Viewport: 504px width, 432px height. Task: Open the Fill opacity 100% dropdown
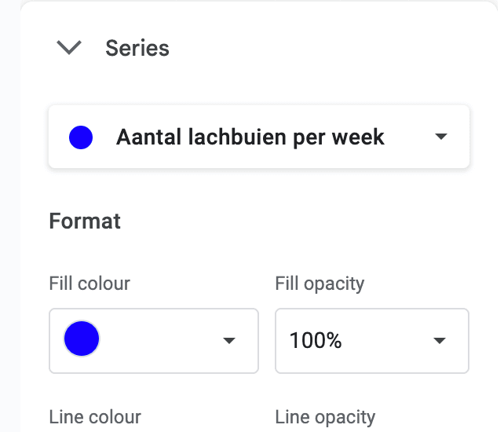(371, 341)
